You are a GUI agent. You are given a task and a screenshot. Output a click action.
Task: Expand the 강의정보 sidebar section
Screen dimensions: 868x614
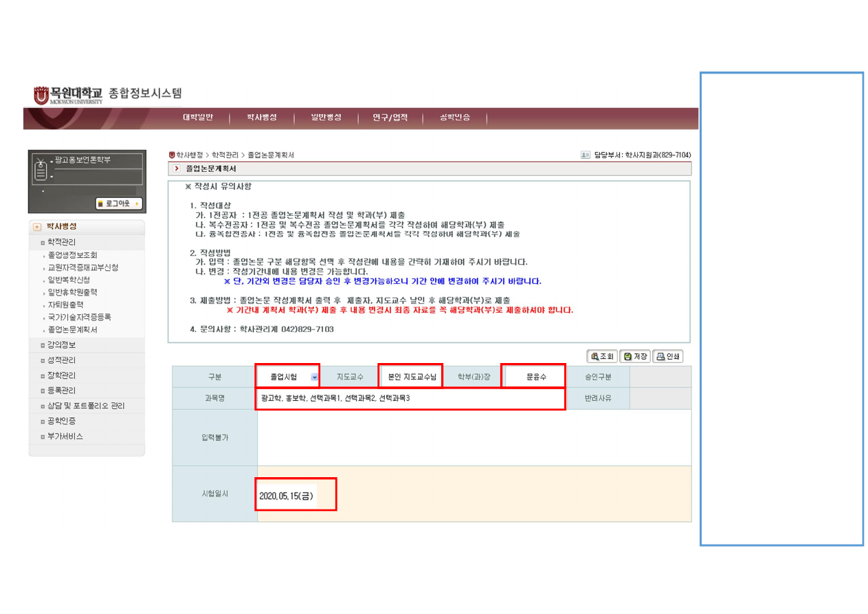(x=61, y=345)
